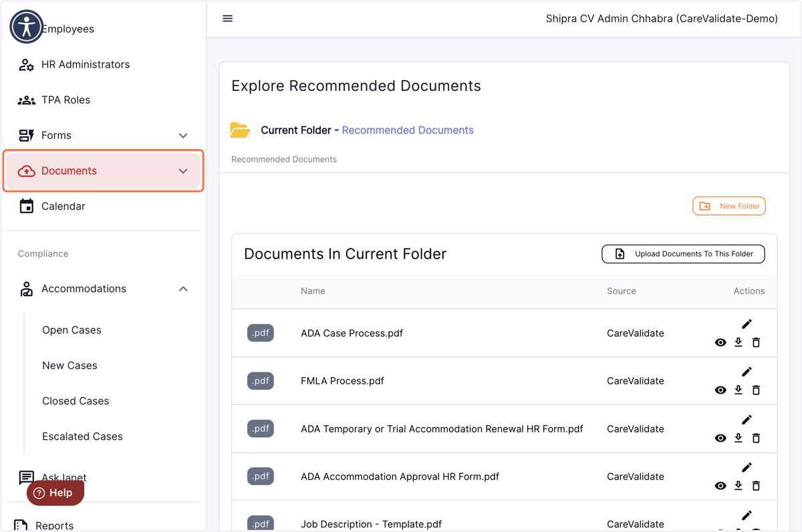802x532 pixels.
Task: Edit ADA Accommodation Approval HR Form.pdf
Action: 747,467
